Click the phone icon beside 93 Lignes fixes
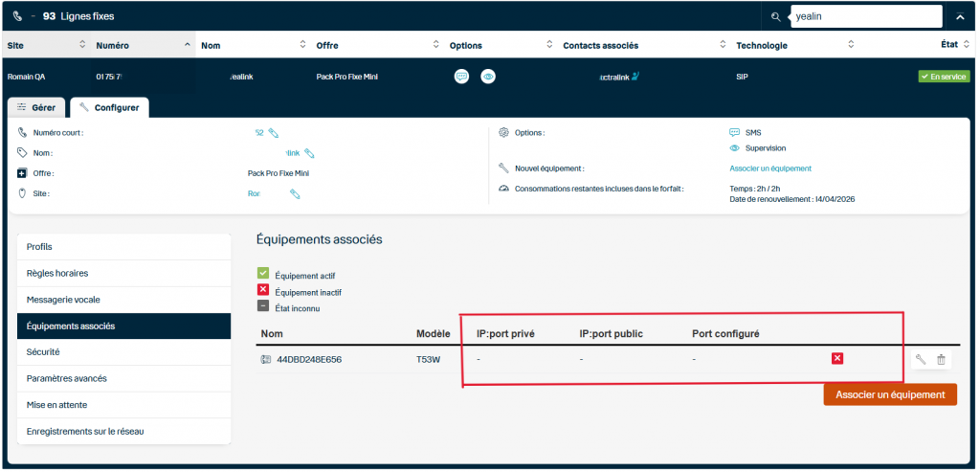Image resolution: width=980 pixels, height=472 pixels. click(x=19, y=16)
